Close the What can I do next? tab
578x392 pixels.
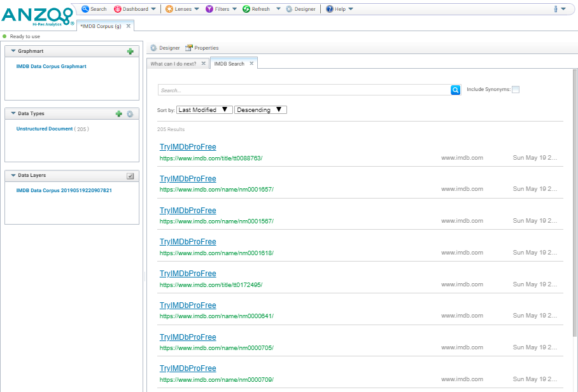pos(203,64)
